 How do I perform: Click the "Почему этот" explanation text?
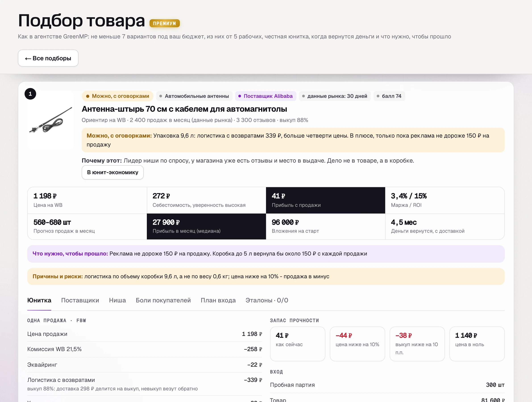tap(248, 161)
